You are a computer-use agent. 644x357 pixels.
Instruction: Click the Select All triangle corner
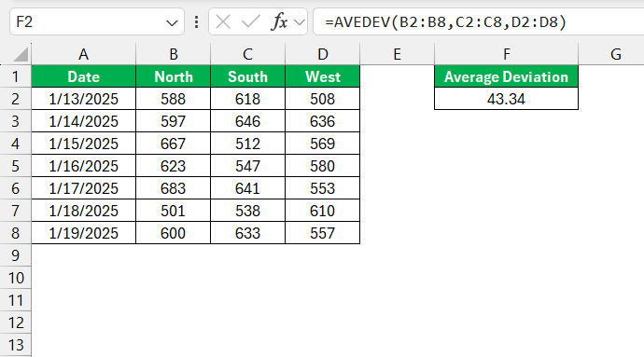(x=21, y=54)
